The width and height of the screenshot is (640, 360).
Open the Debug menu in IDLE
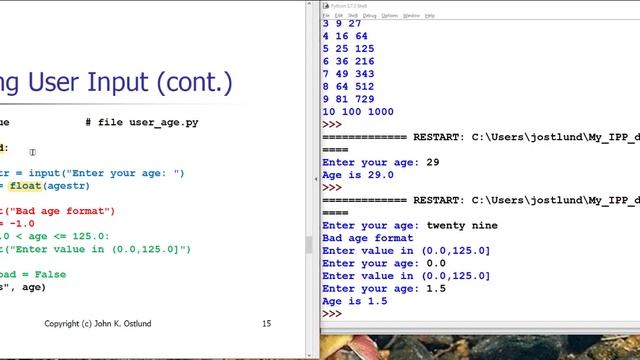point(369,16)
